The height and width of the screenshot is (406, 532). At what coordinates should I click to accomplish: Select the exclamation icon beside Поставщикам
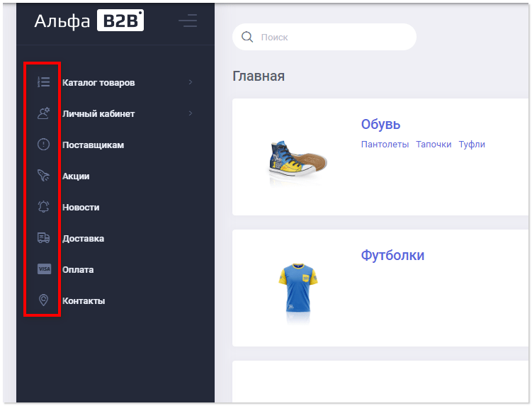43,145
